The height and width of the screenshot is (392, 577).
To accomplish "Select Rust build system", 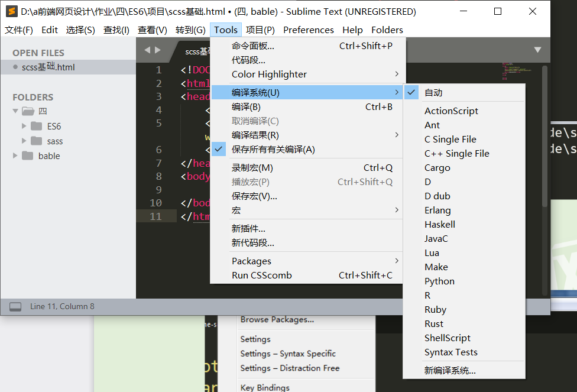I will coord(464,323).
